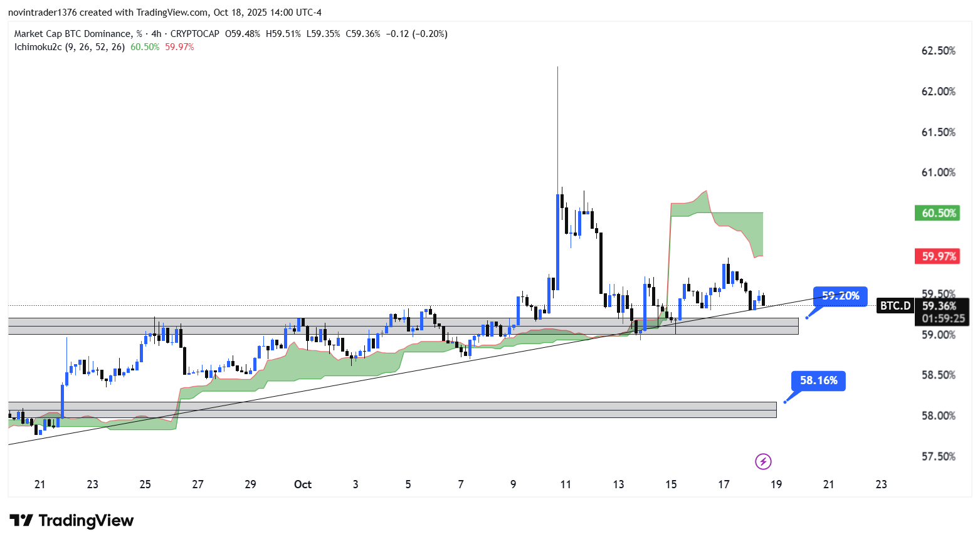The image size is (980, 544).
Task: Click the green 60.50% Ichimoku legend value
Action: (145, 47)
